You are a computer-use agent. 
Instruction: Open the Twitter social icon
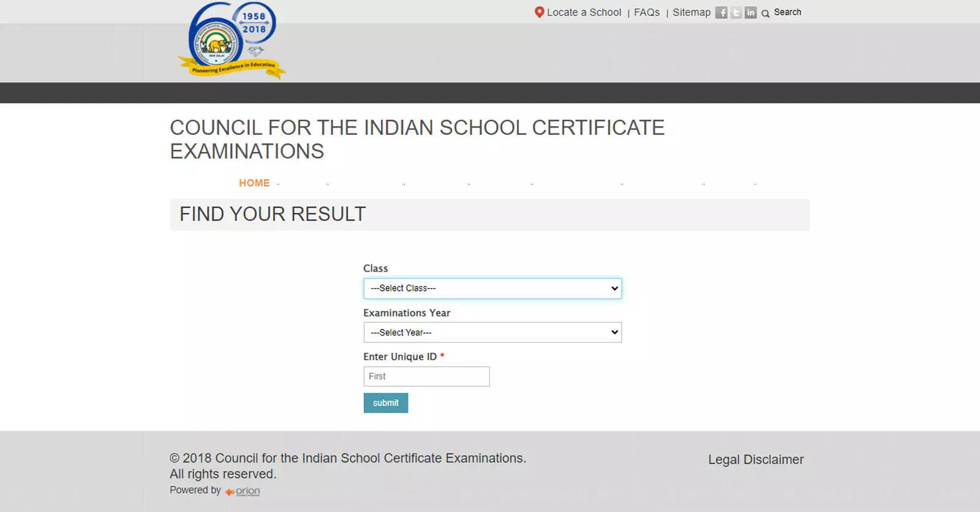(x=736, y=13)
